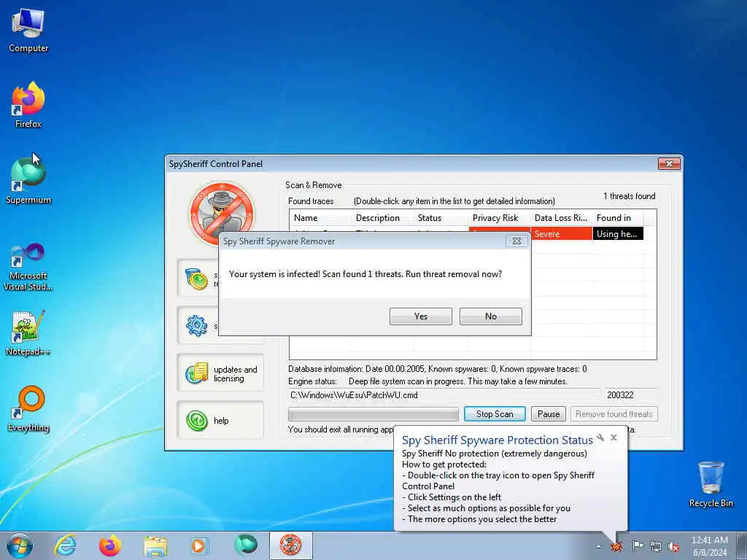Open updates and licensing section
The image size is (747, 560).
click(x=220, y=373)
